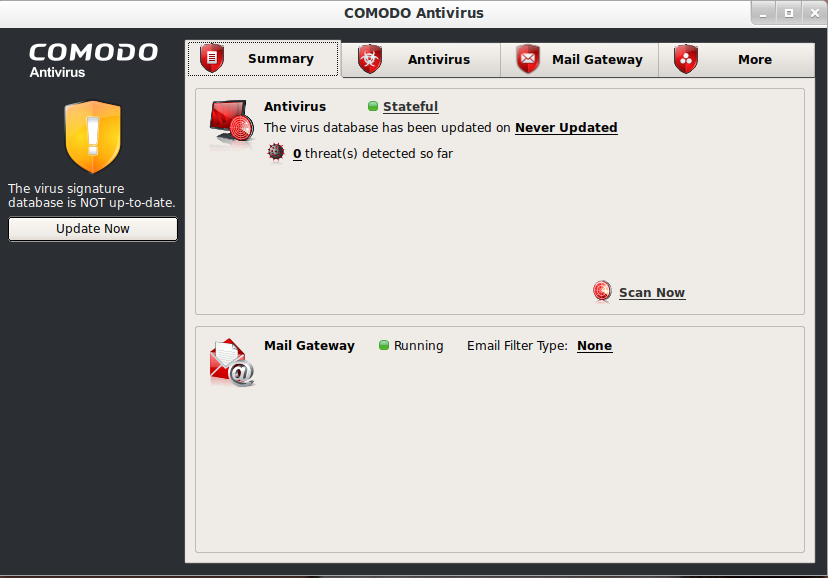Maximize the COMODO Antivirus window
828x578 pixels.
click(x=788, y=13)
